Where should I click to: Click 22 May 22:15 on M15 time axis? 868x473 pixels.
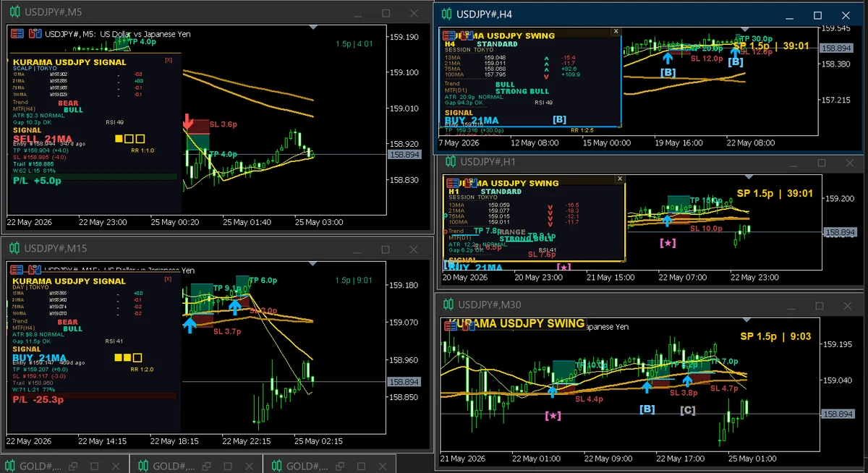pos(246,440)
